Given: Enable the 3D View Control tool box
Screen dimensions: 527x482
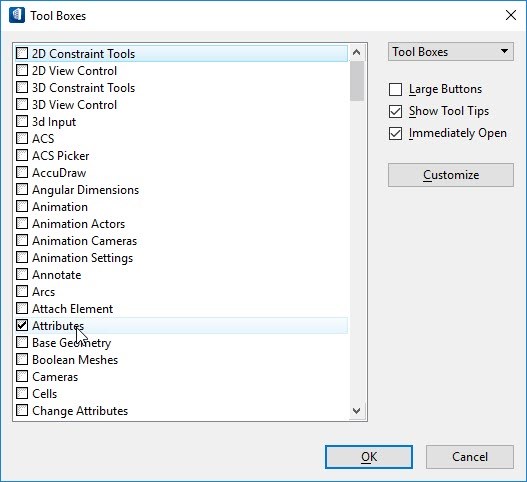Looking at the screenshot, I should click(x=22, y=104).
